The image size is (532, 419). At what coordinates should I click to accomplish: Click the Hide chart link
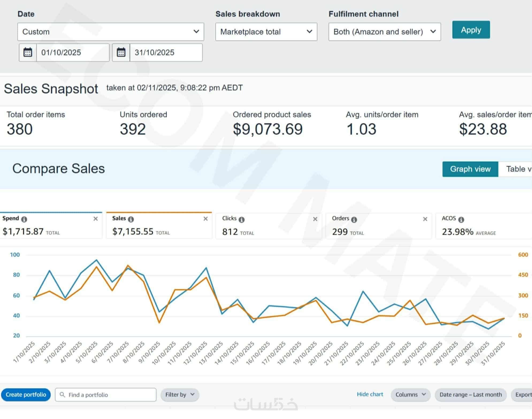coord(370,394)
